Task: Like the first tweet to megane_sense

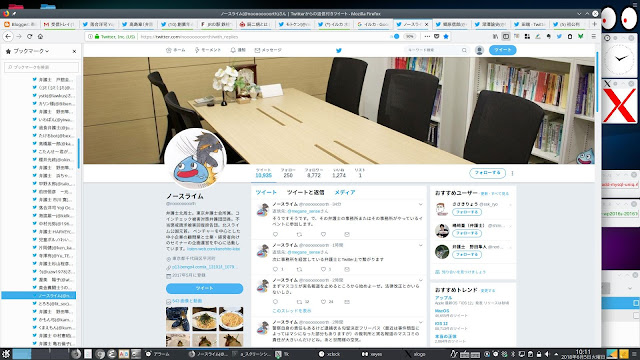Action: 323,234
